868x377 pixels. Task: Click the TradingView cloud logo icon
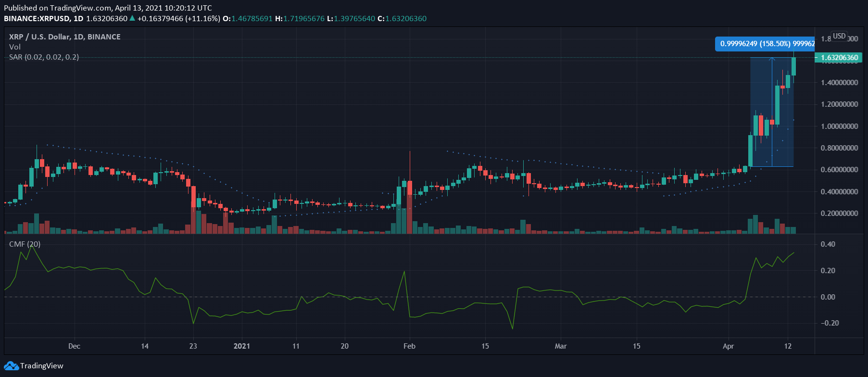pos(11,366)
